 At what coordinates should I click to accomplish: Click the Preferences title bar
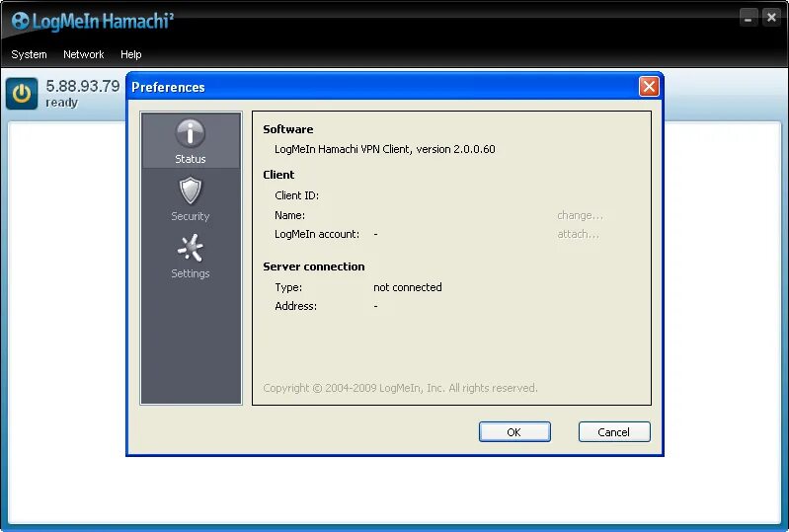[x=382, y=87]
